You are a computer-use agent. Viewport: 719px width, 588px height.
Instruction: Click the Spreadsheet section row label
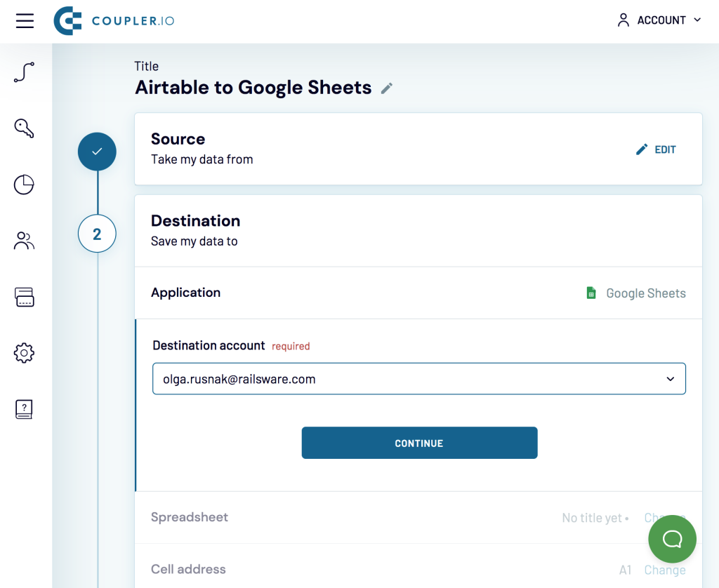(x=190, y=517)
